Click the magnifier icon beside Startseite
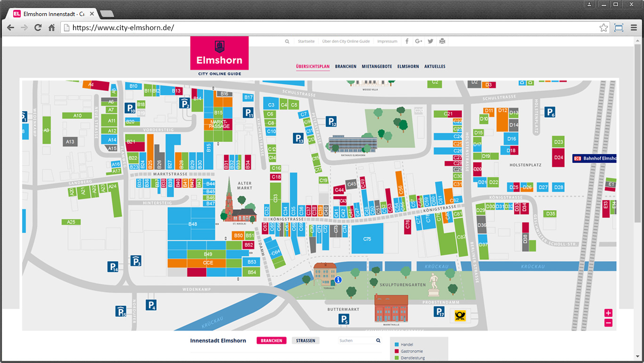 (x=287, y=41)
